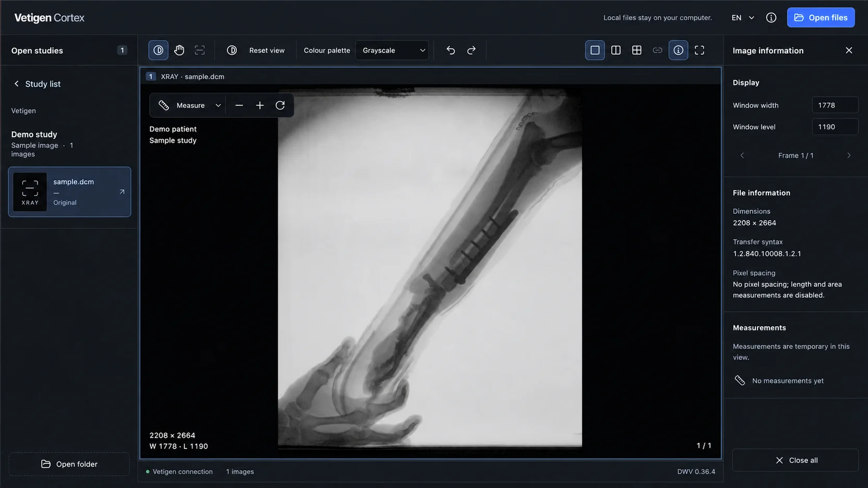Edit the Window width field
Image resolution: width=868 pixels, height=488 pixels.
[835, 105]
